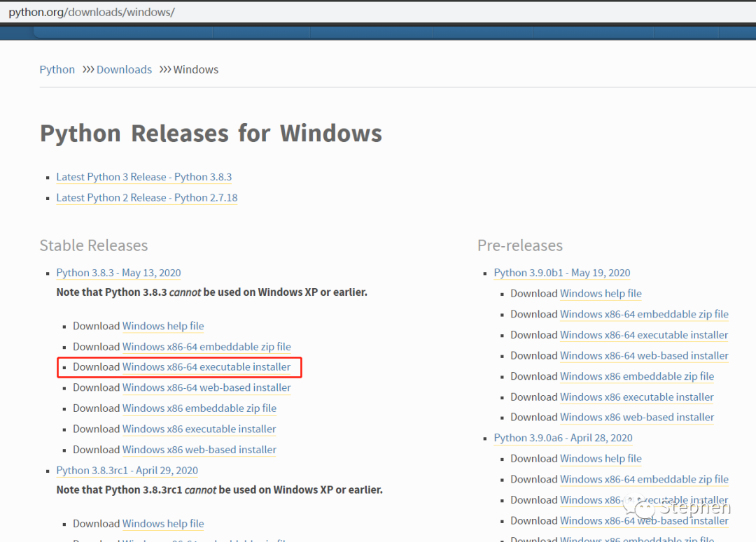
Task: Open Python 3.8.3rc1 - April 29, 2020 release
Action: coord(127,471)
